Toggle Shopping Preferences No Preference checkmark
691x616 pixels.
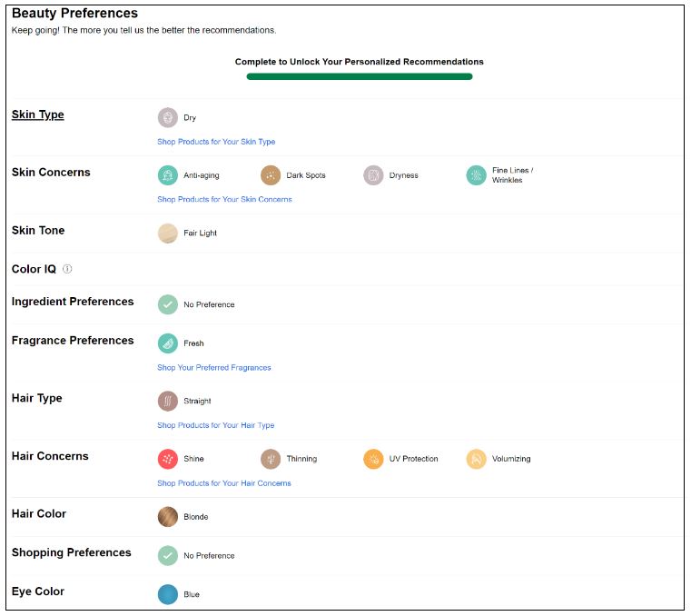tap(167, 555)
